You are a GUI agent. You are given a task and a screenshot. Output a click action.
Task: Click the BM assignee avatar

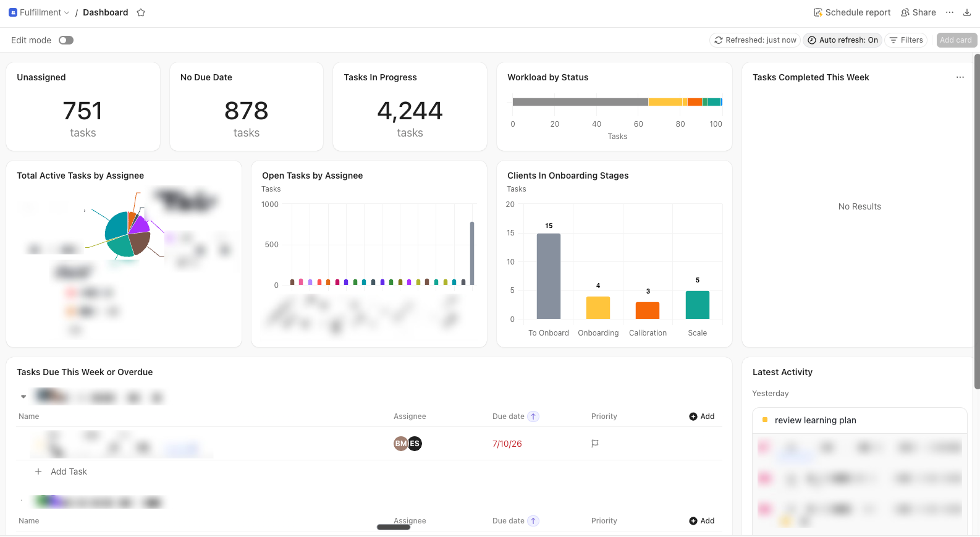click(400, 444)
